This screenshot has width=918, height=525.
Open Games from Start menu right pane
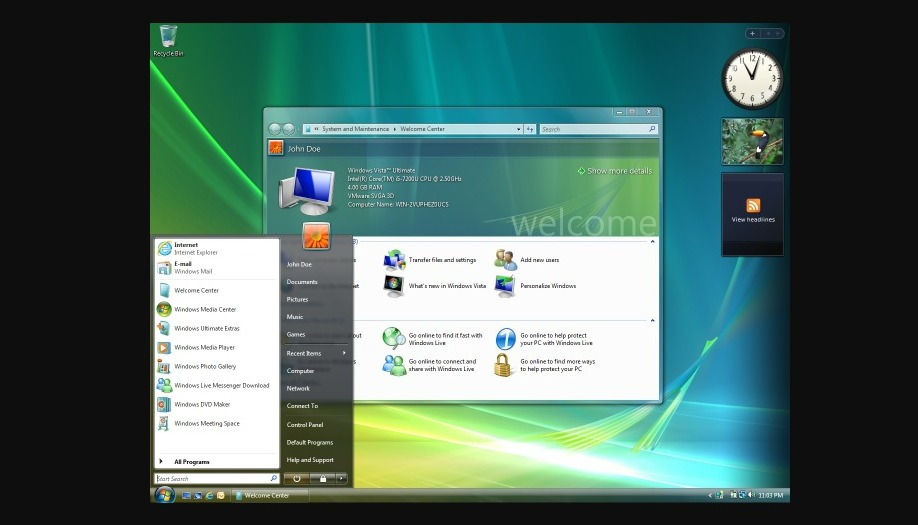pyautogui.click(x=296, y=335)
